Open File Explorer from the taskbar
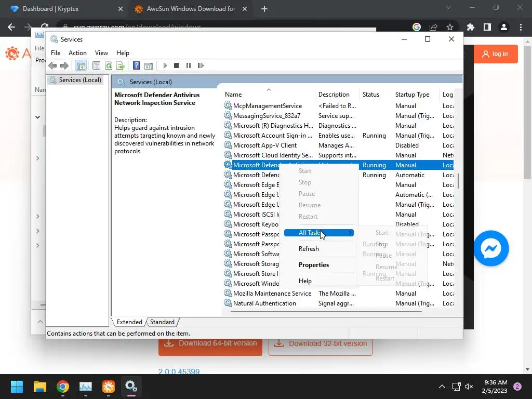The height and width of the screenshot is (399, 532). (x=39, y=387)
